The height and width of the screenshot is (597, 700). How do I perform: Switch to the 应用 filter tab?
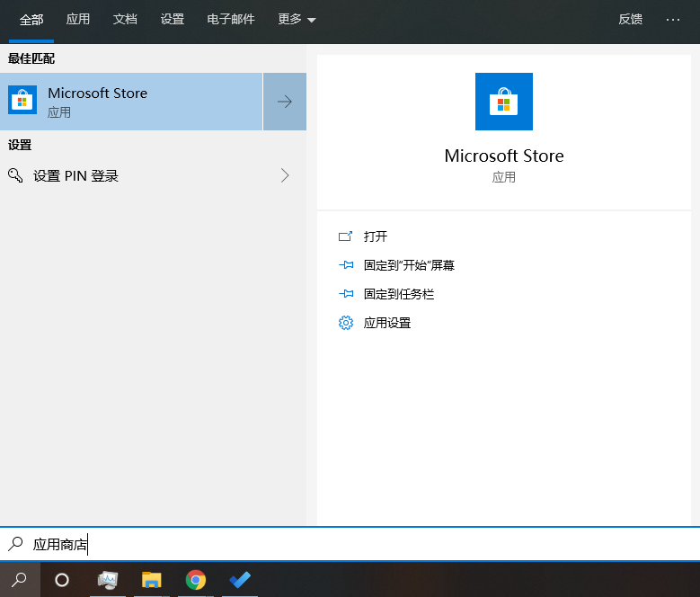click(77, 19)
